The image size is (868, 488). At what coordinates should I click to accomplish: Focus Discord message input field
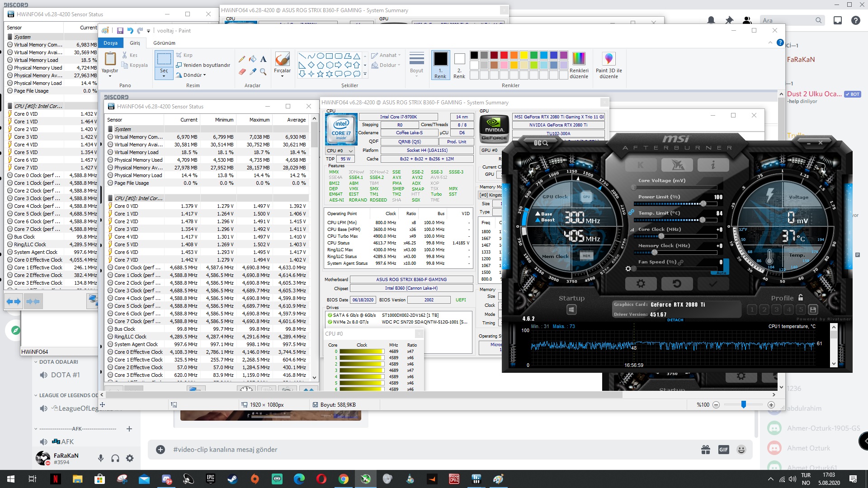434,449
